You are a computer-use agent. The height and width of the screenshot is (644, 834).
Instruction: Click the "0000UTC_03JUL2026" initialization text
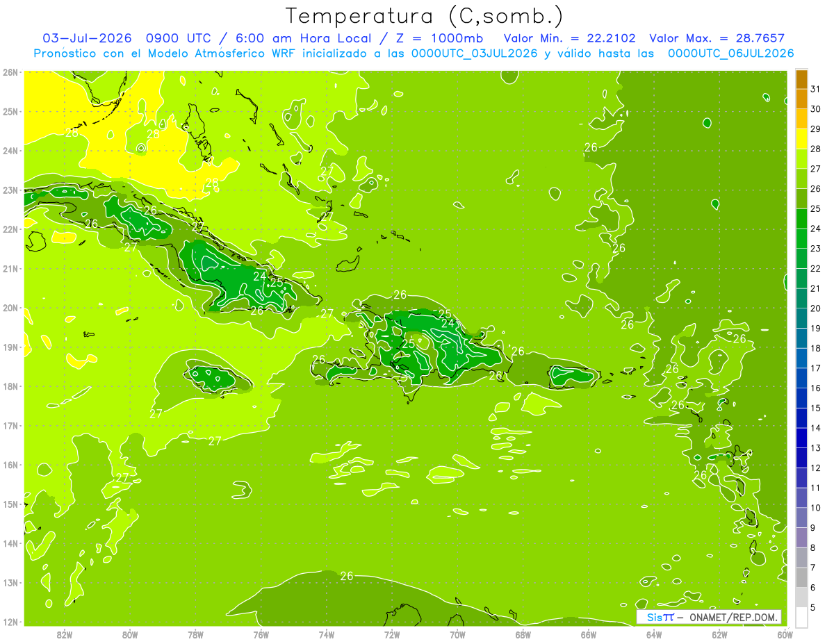pyautogui.click(x=475, y=53)
